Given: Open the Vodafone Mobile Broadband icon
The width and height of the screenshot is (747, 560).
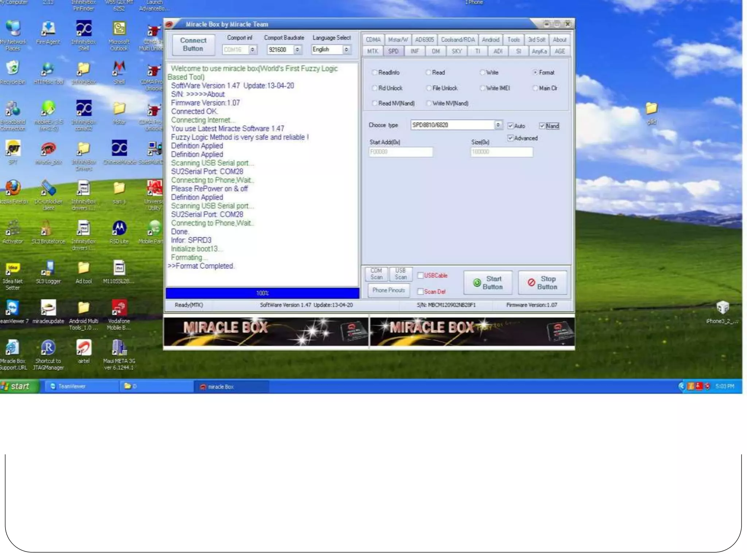Looking at the screenshot, I should point(119,308).
